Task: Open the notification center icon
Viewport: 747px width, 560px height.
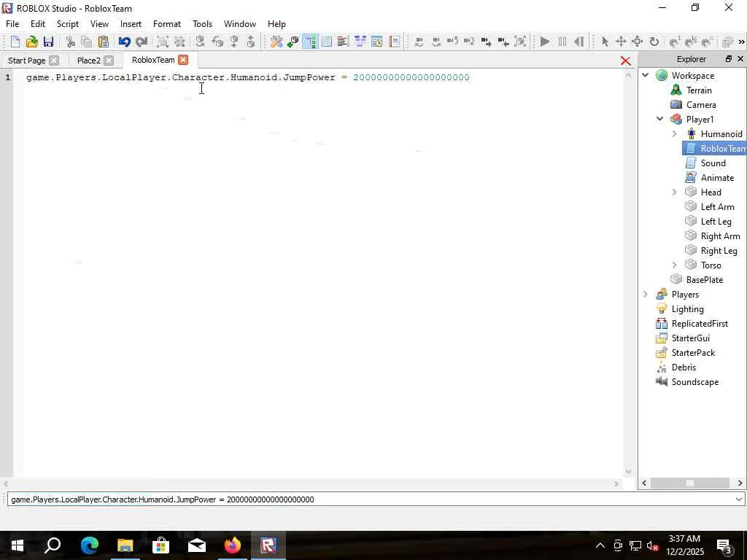Action: [724, 545]
